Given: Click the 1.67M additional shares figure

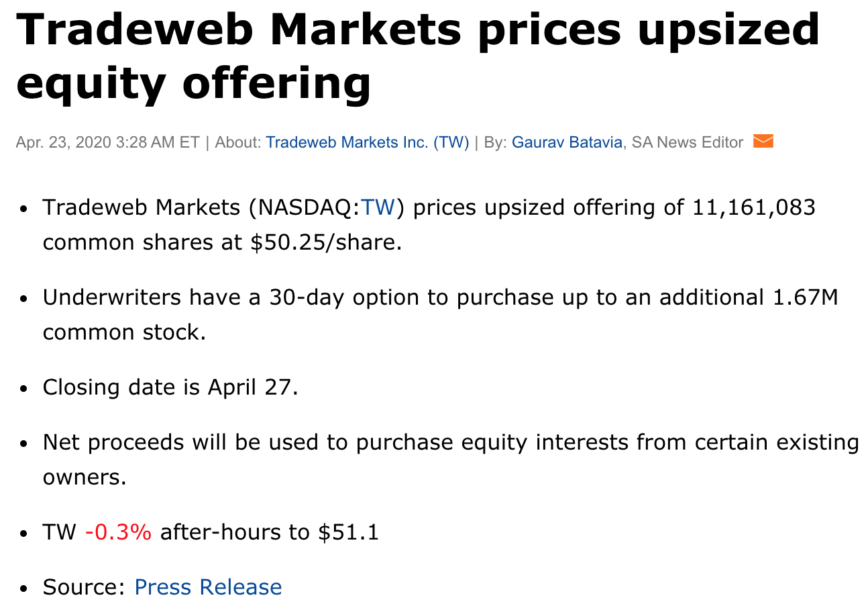Looking at the screenshot, I should click(x=806, y=297).
